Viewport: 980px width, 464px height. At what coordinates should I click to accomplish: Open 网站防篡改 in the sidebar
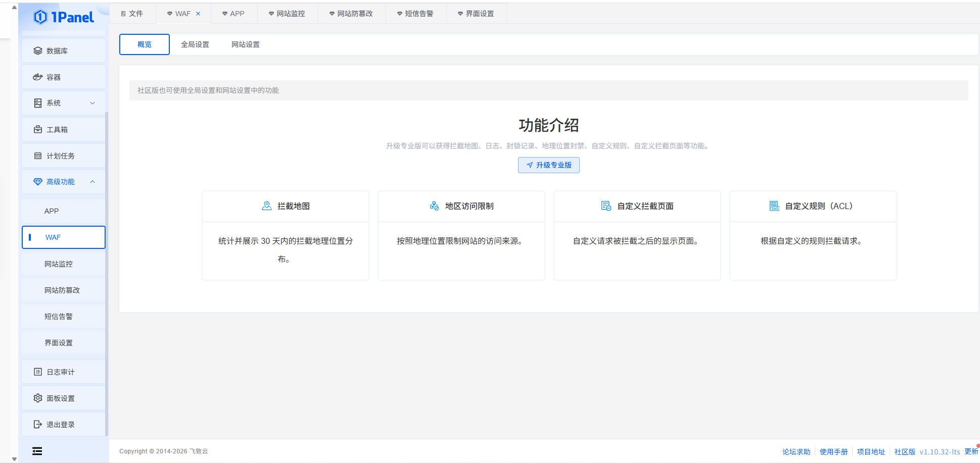pos(62,290)
